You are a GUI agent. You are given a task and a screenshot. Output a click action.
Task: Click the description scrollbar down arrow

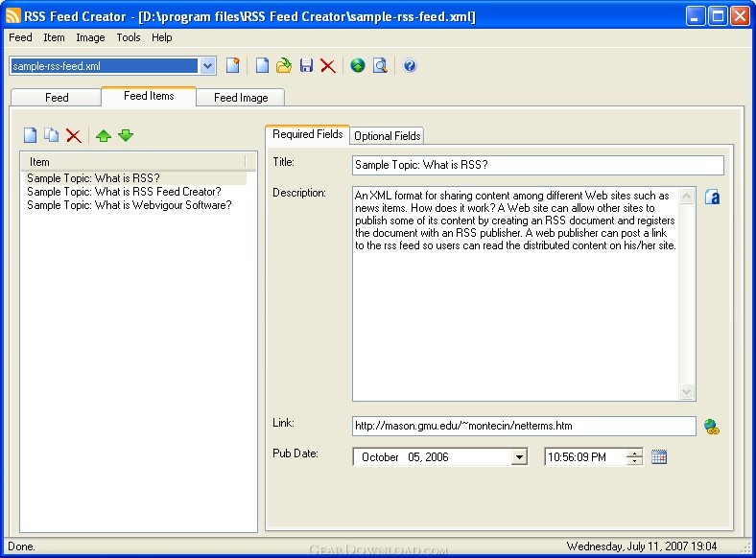pos(687,391)
